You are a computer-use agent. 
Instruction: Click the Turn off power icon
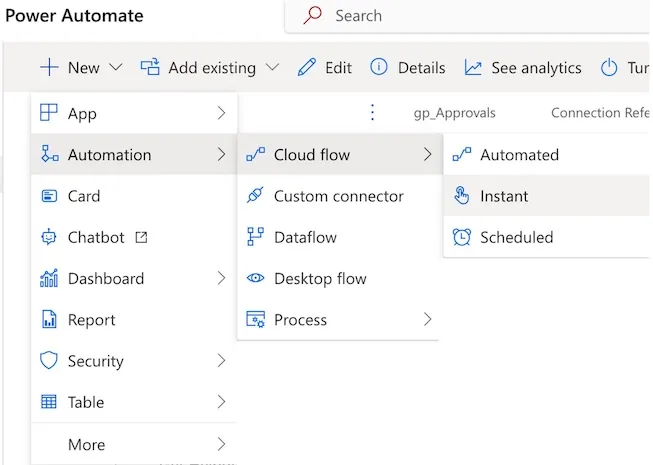[609, 67]
